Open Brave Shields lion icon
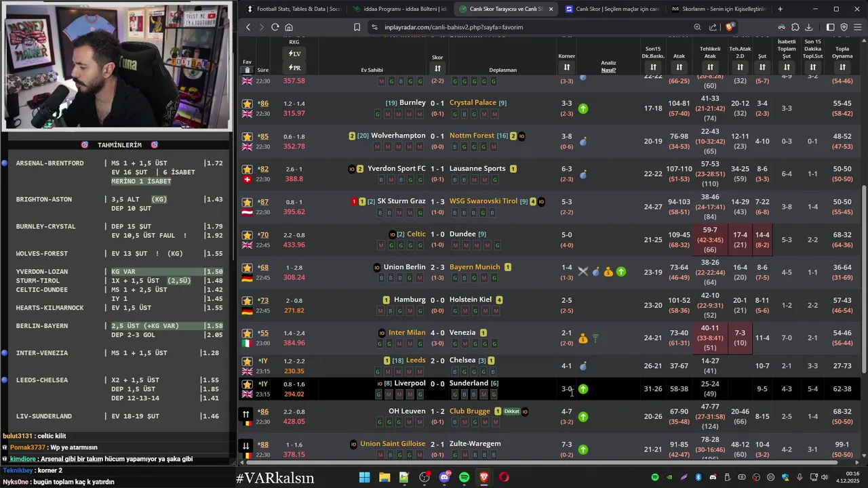Viewport: 868px width, 488px height. click(x=730, y=27)
